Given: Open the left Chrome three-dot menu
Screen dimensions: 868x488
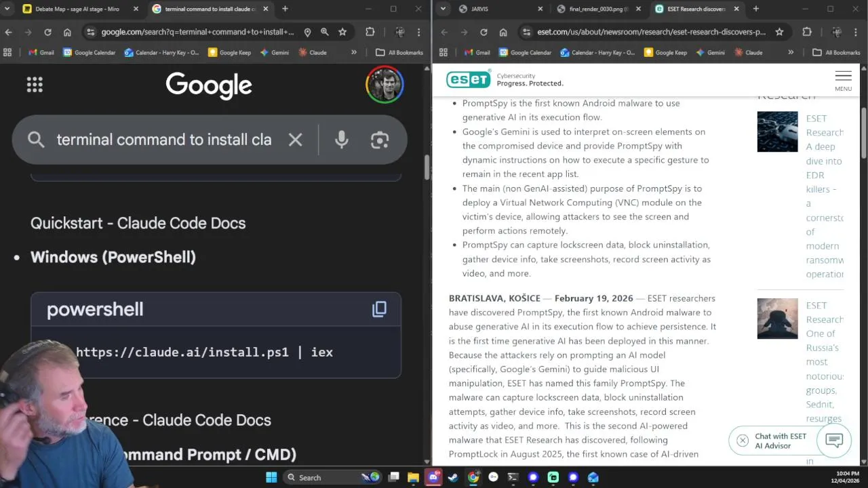Looking at the screenshot, I should (x=419, y=32).
